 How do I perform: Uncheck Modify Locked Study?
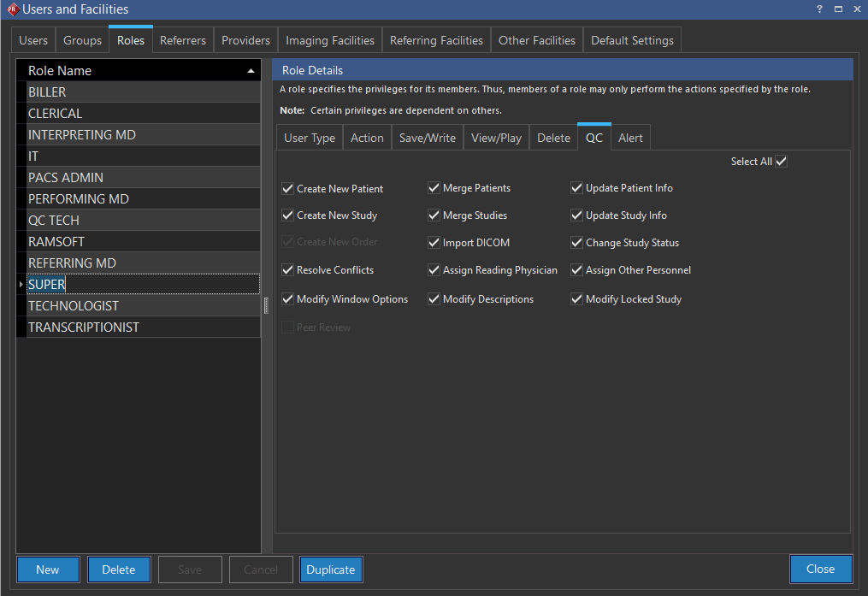577,299
